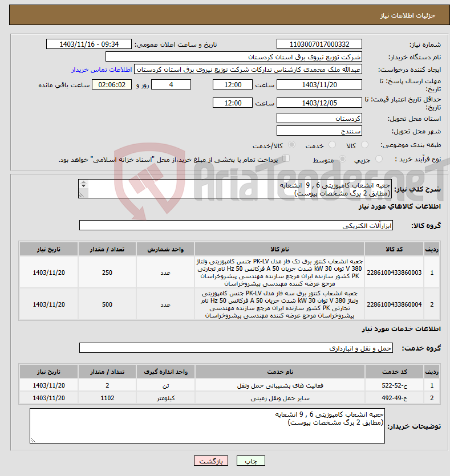
Task: Click the buyer notes textarea توضیحات خریدار
Action: tap(207, 426)
